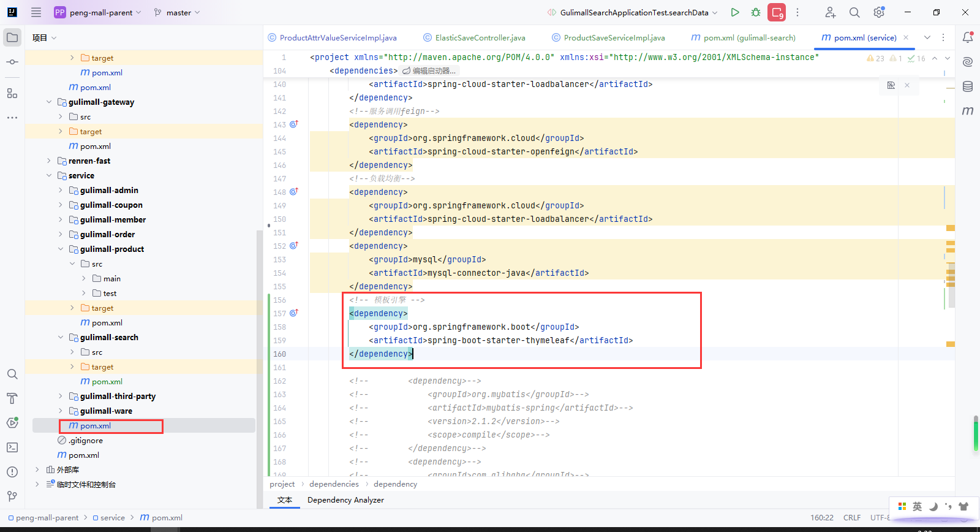980x532 pixels.
Task: Click the Debug bug icon
Action: 756,12
